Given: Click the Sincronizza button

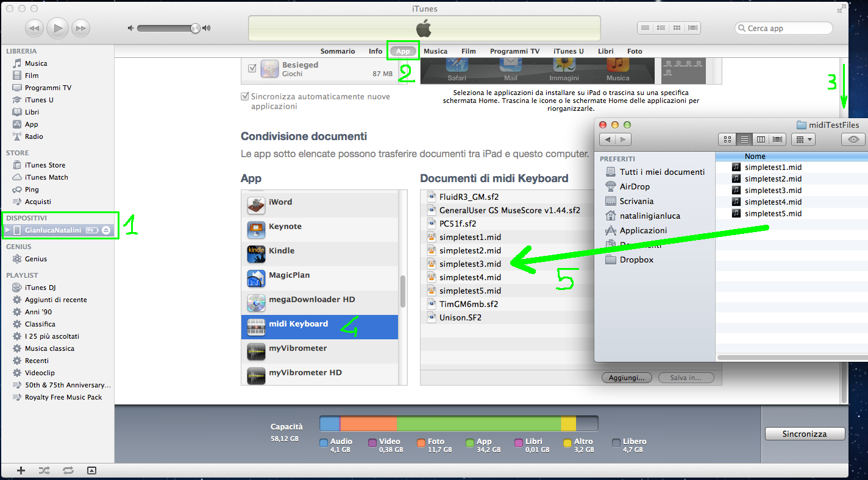Looking at the screenshot, I should point(805,434).
